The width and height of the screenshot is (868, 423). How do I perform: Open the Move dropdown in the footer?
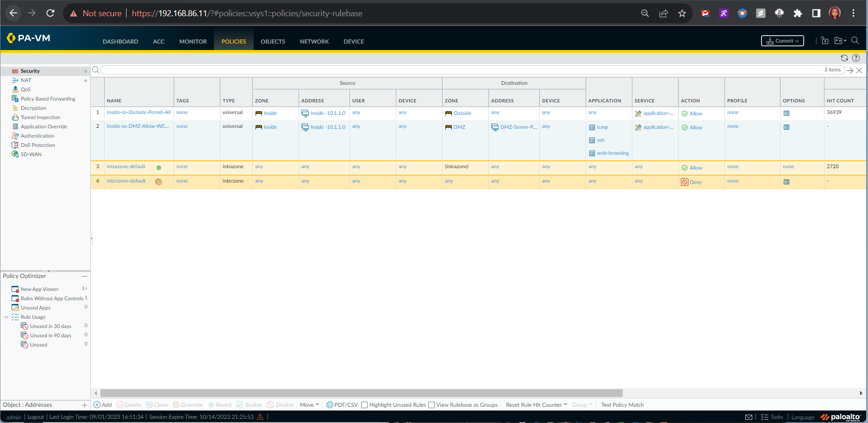[x=309, y=404]
